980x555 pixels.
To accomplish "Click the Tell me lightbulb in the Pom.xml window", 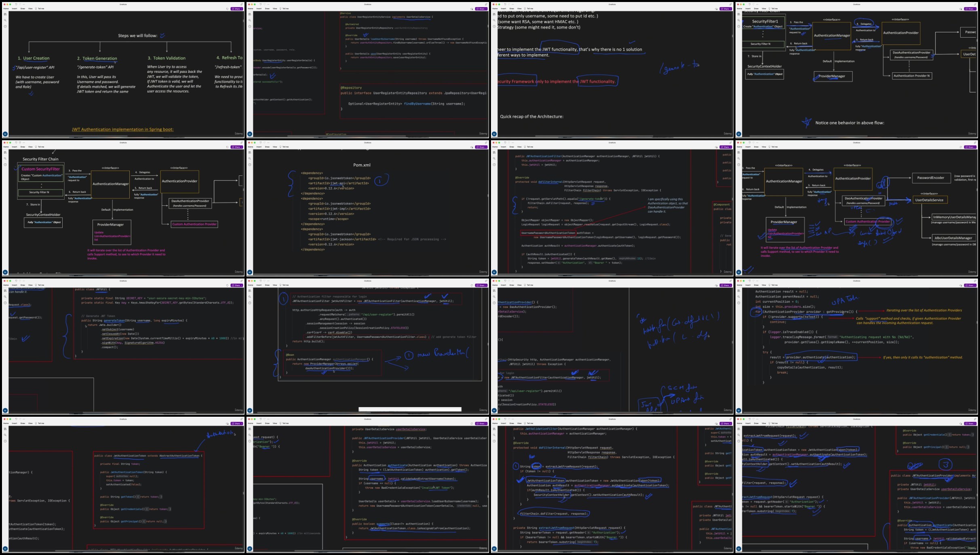I will pyautogui.click(x=280, y=147).
